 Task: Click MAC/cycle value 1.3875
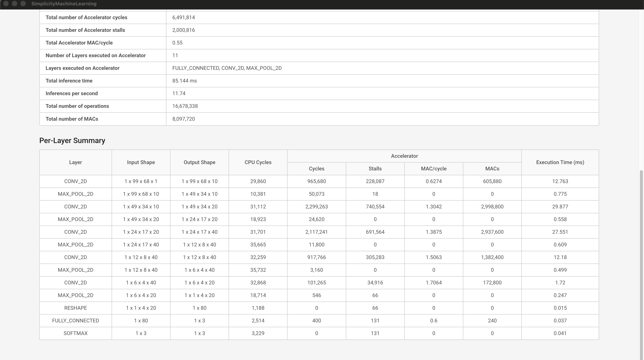(x=433, y=232)
